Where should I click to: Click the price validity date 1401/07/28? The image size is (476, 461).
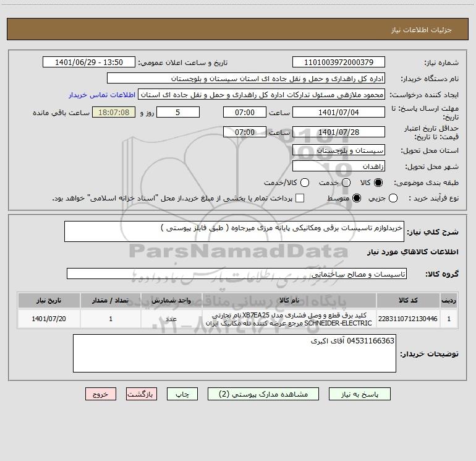pos(339,132)
